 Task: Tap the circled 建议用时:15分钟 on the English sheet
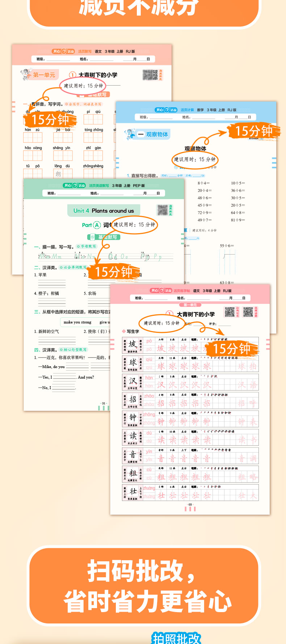(134, 224)
